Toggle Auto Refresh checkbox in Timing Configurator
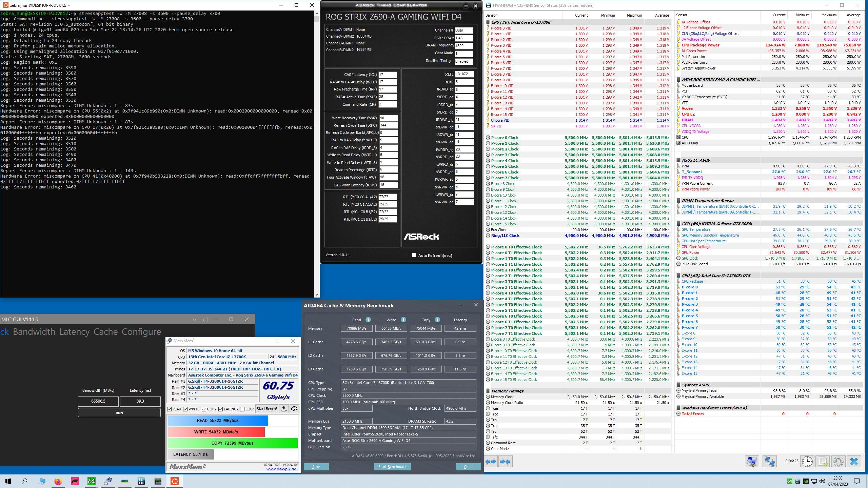 pos(414,255)
